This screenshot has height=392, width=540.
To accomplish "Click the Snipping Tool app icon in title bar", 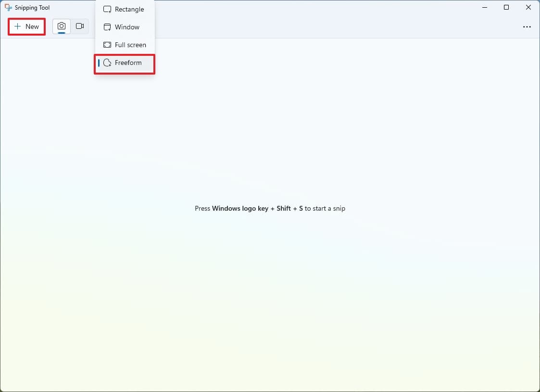I will coord(8,7).
